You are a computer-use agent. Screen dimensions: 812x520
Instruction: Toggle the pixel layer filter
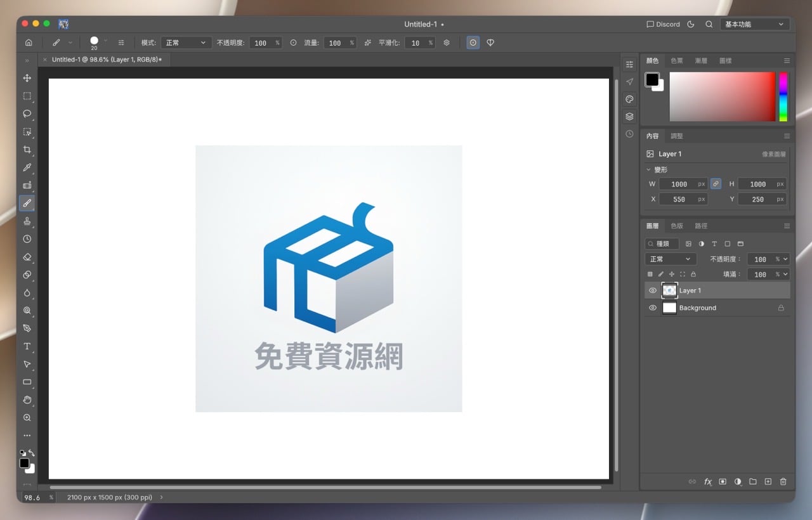[688, 244]
